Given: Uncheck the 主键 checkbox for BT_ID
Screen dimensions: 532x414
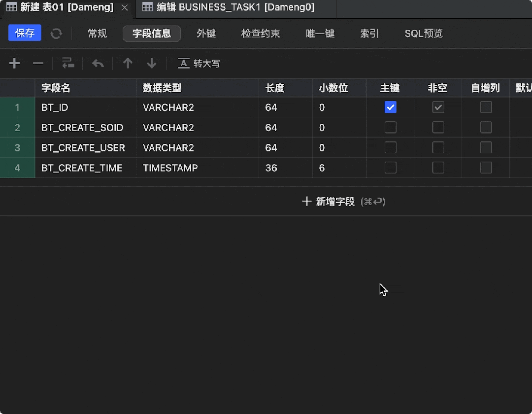Looking at the screenshot, I should pos(390,107).
